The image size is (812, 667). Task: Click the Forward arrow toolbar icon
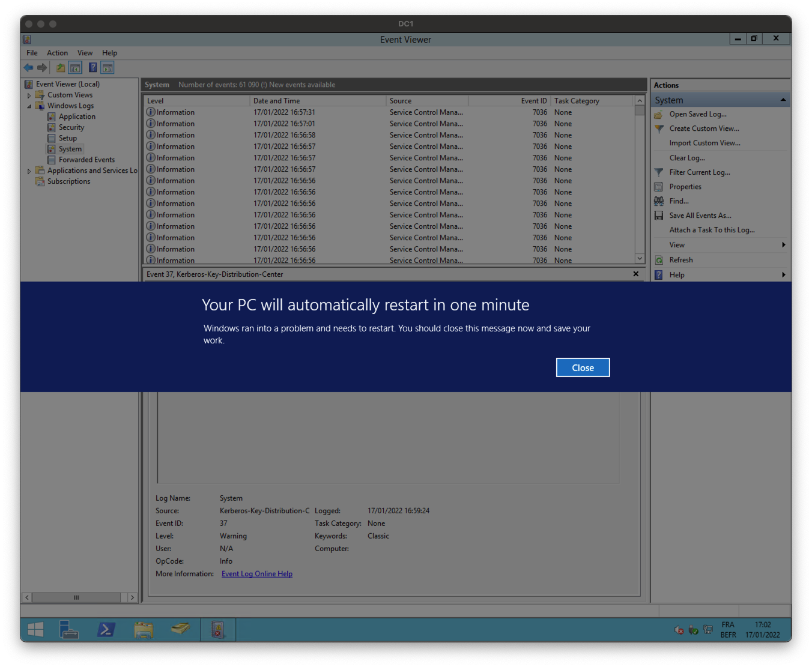[42, 68]
